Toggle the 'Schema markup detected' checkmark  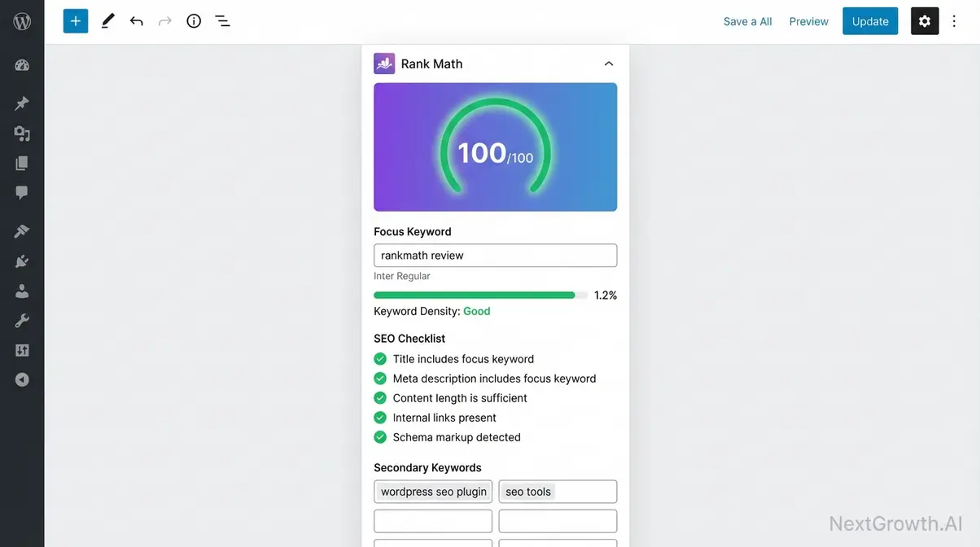point(380,436)
